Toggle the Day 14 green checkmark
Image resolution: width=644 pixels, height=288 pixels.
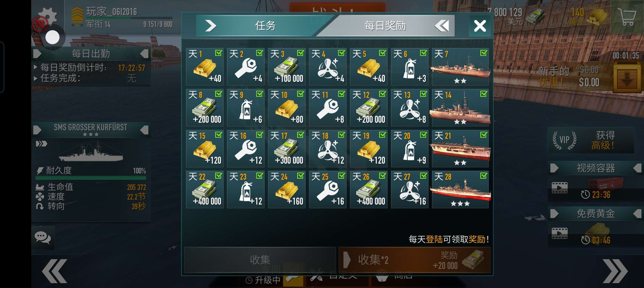[484, 94]
